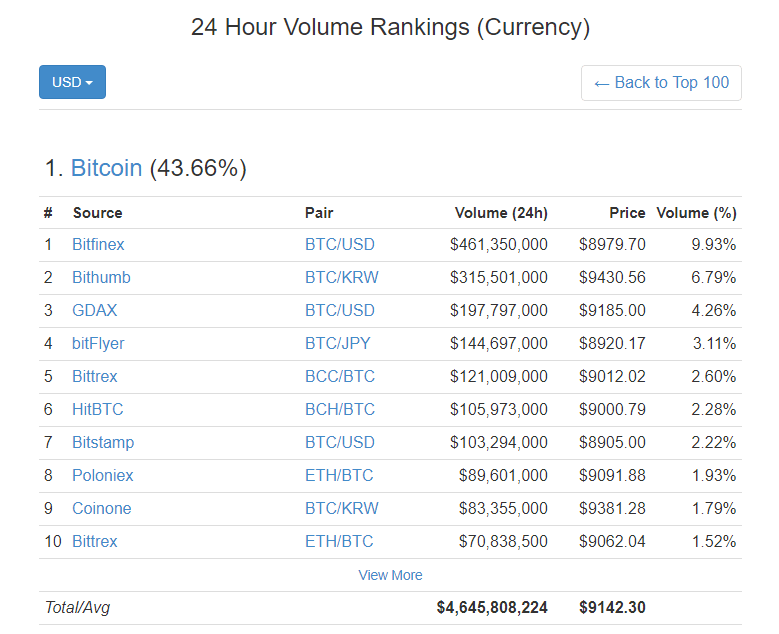This screenshot has width=779, height=634.
Task: Open the USD currency dropdown
Action: click(72, 82)
